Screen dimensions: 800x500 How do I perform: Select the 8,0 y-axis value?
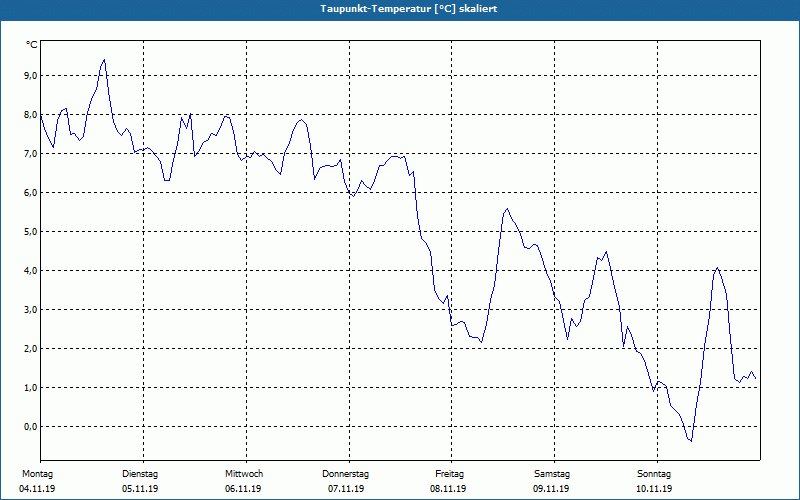31,115
